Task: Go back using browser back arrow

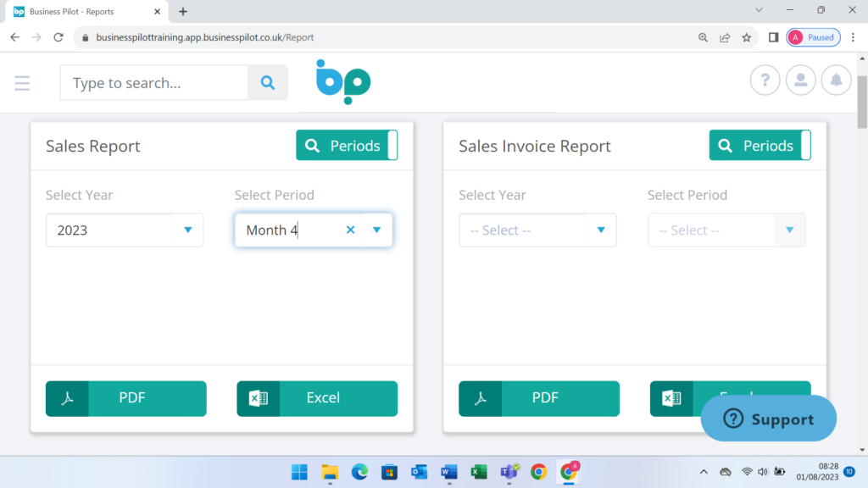Action: tap(15, 37)
